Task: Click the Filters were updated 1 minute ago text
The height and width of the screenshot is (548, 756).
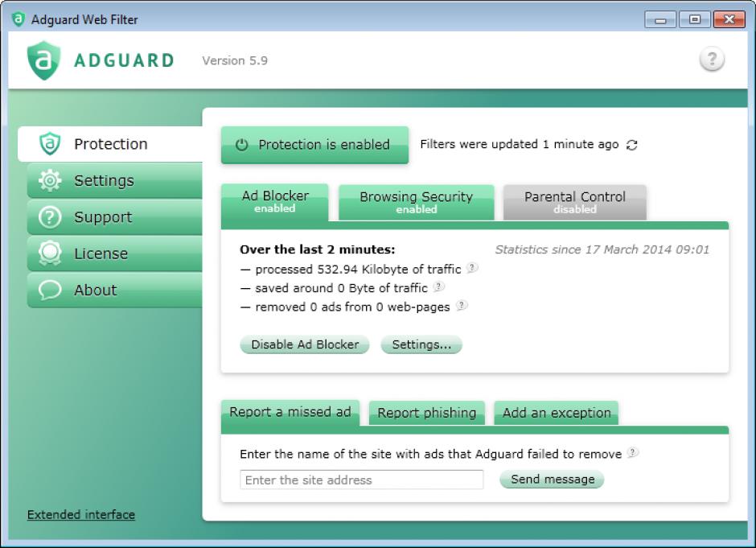Action: click(x=520, y=144)
